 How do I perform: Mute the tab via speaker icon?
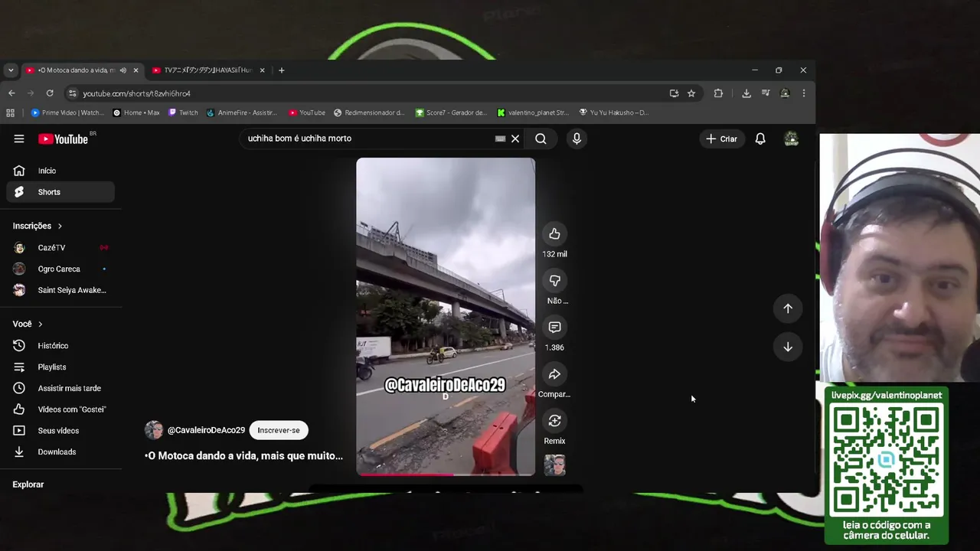pyautogui.click(x=122, y=70)
